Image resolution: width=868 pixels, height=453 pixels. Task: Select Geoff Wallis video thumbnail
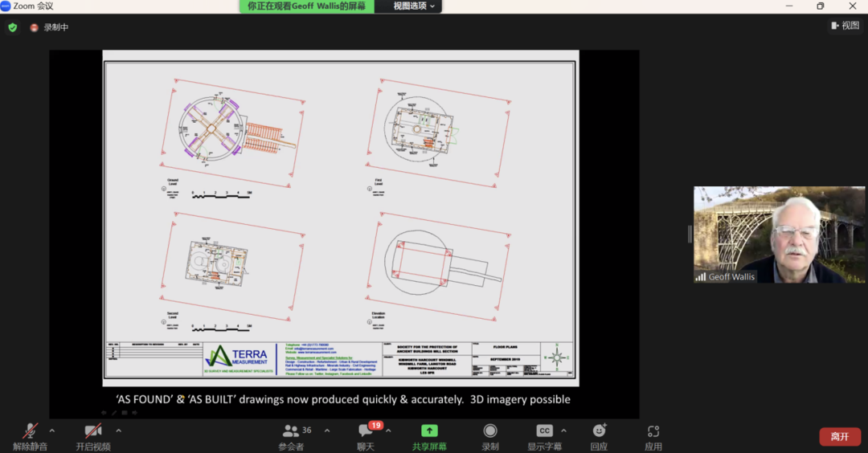[x=779, y=235]
